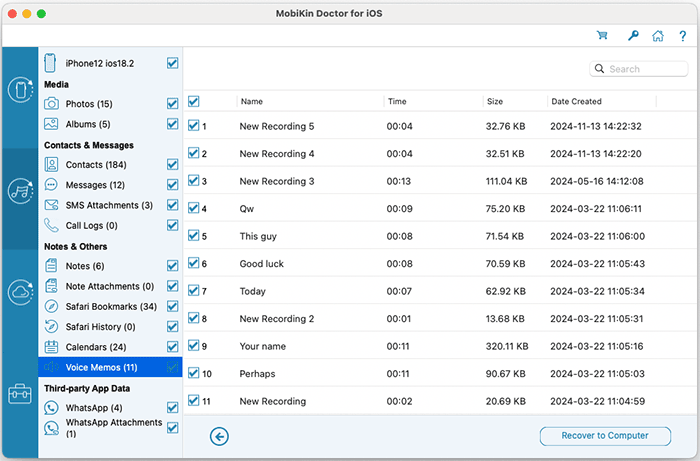Screen dimensions: 700x461
Task: Toggle the Voice Memos (11) checkbox
Action: [172, 367]
